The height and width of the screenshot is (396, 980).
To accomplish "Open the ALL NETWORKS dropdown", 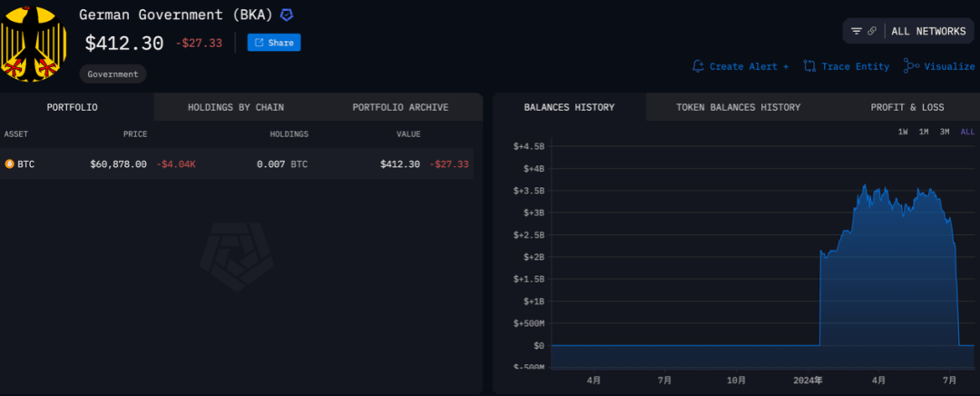I will (x=927, y=31).
